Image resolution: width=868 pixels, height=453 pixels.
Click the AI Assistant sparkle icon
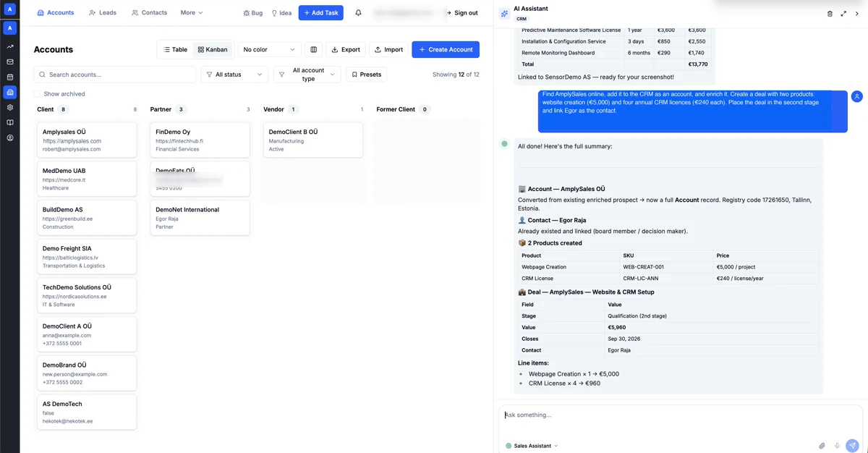click(x=504, y=13)
